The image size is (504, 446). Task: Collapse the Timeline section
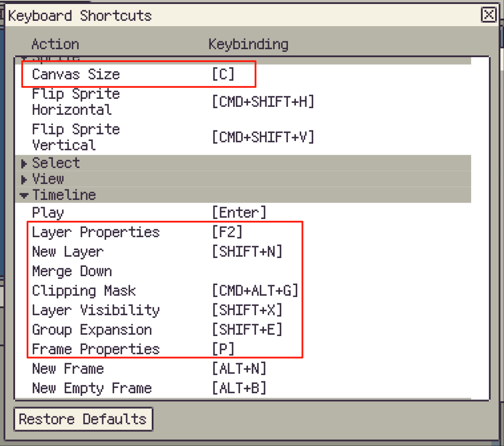[x=24, y=195]
